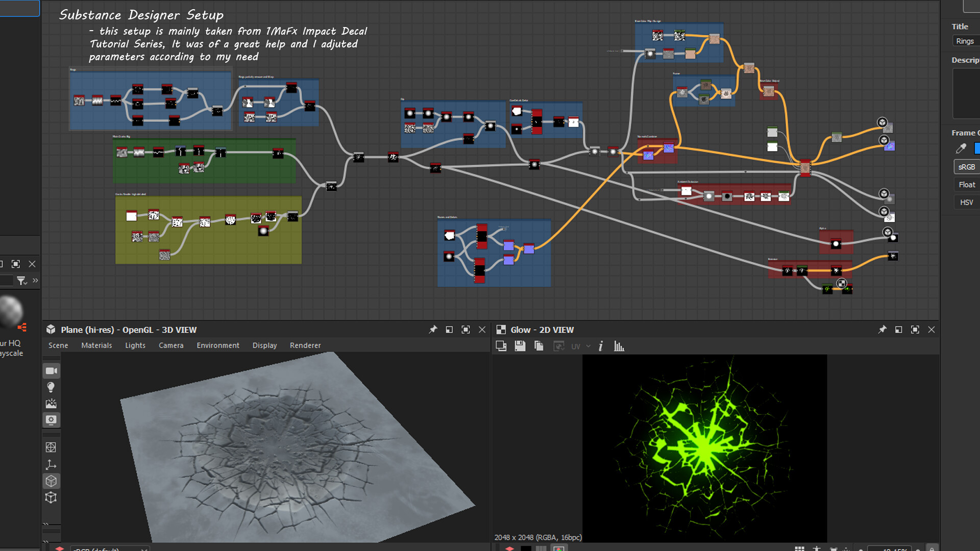The width and height of the screenshot is (980, 551).
Task: Open the filter dropdown in left panel
Action: click(21, 281)
